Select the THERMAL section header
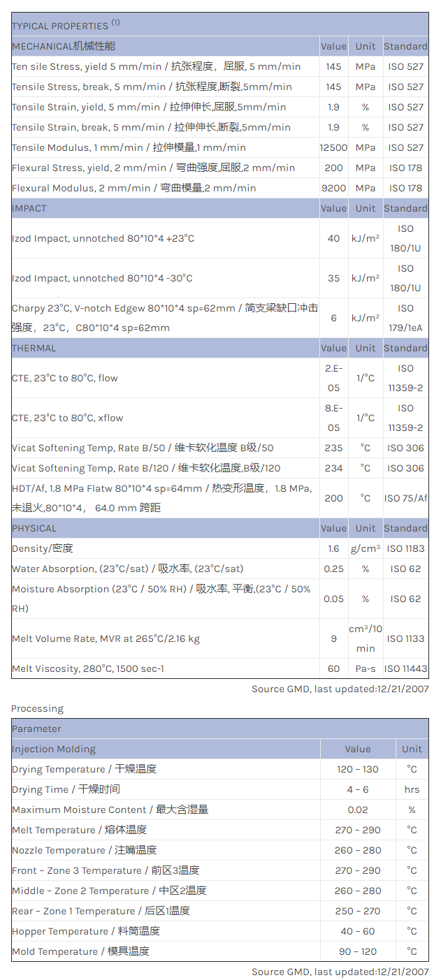This screenshot has width=434, height=980. point(34,348)
